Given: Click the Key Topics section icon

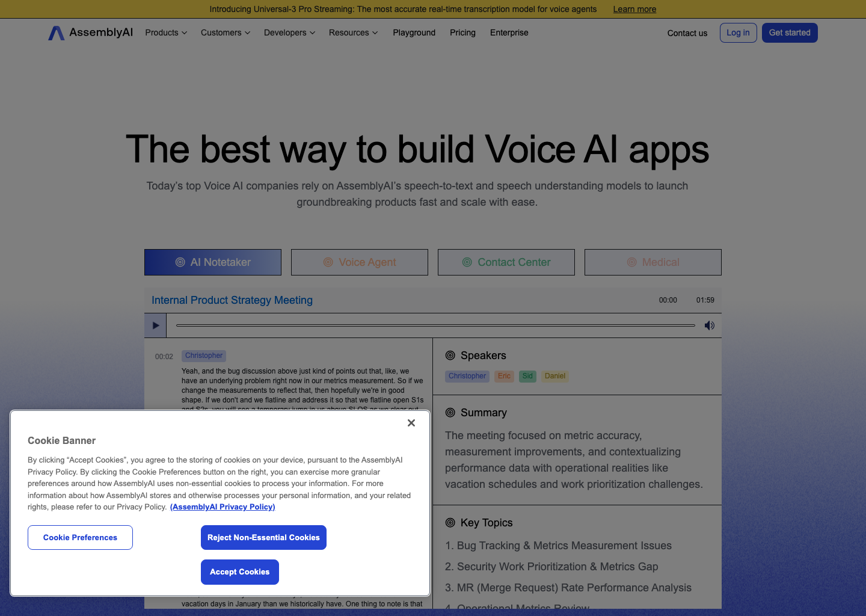Looking at the screenshot, I should click(450, 522).
